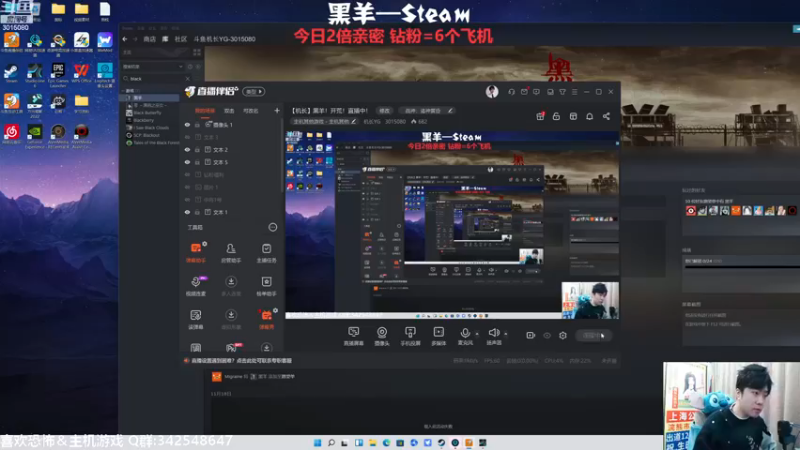This screenshot has height=450, width=800.
Task: Toggle visibility of 文本 1 source
Action: coord(187,212)
